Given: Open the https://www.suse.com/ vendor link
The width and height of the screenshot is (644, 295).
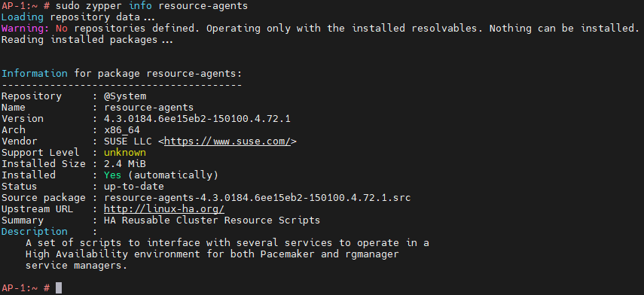Looking at the screenshot, I should [228, 141].
